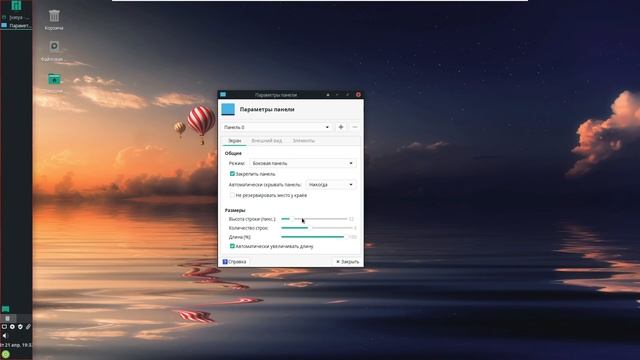Screen dimensions: 640x360
Task: Select the file system drive icon on the desktop
Action: tap(54, 46)
